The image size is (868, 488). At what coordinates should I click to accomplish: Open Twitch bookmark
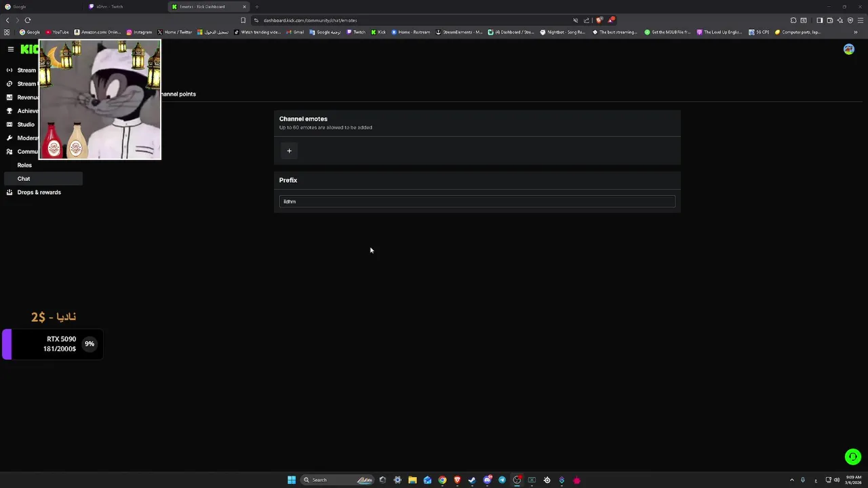pos(356,32)
